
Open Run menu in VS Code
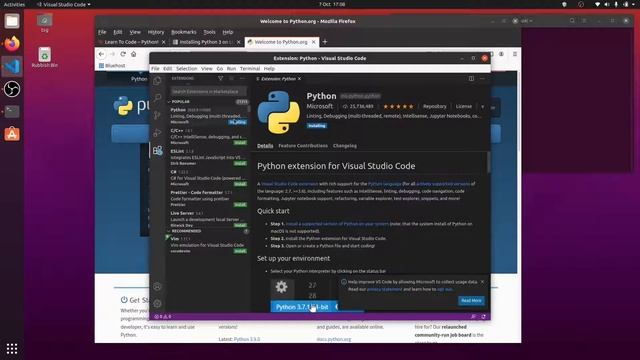point(231,69)
